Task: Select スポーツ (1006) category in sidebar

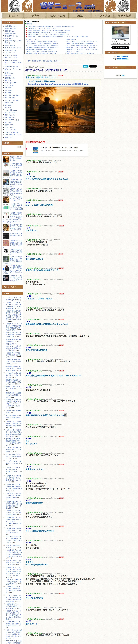Action: (10, 98)
